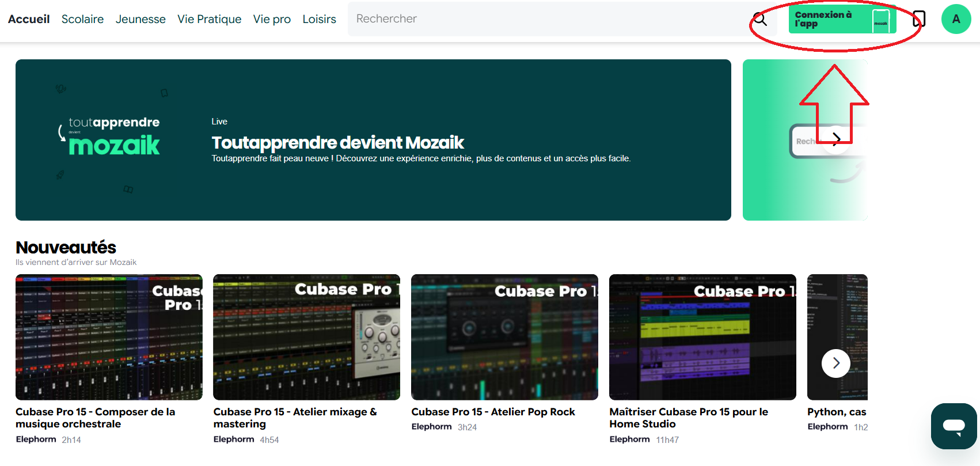Open the Scolaire category

(x=82, y=19)
